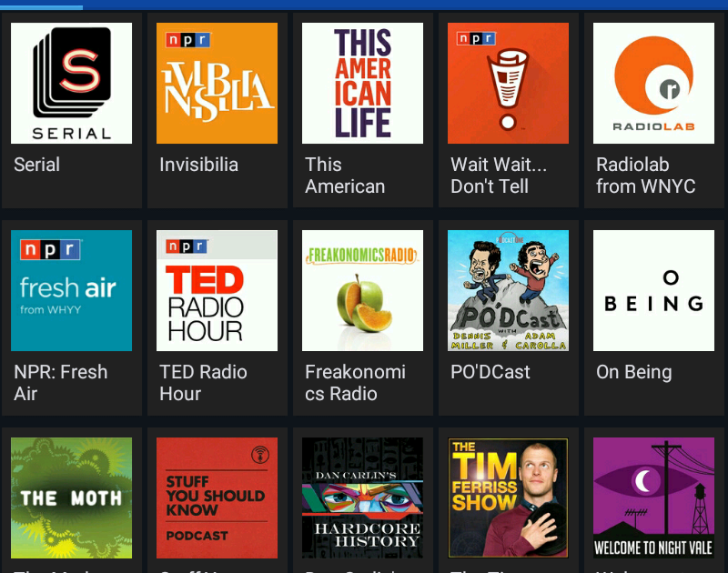Choose the Radiolab orange logo cover
Screen dimensions: 728x573
click(653, 83)
